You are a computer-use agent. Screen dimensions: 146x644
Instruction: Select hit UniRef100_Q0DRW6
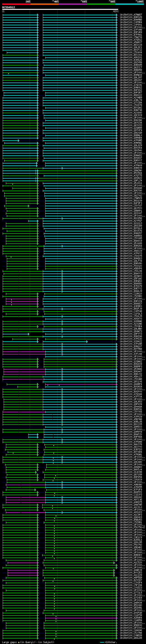pos(131,321)
